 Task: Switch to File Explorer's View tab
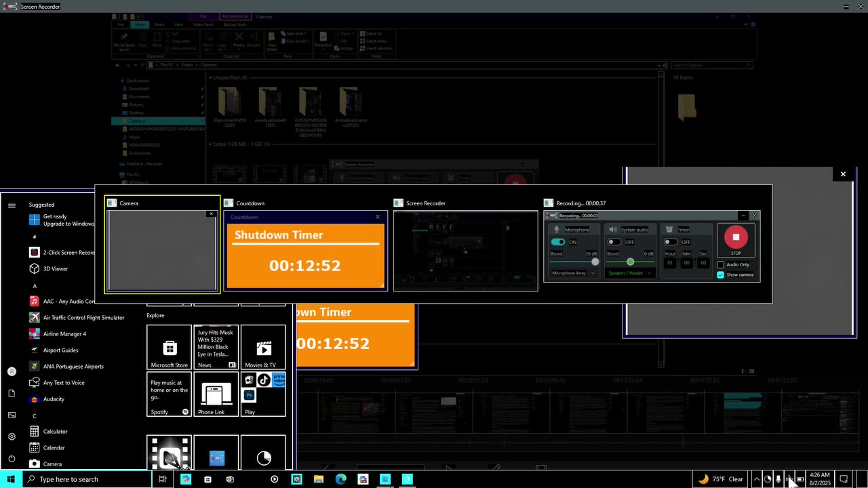pos(179,24)
